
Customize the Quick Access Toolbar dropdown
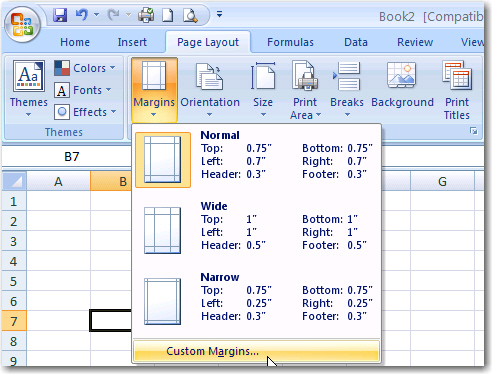219,14
